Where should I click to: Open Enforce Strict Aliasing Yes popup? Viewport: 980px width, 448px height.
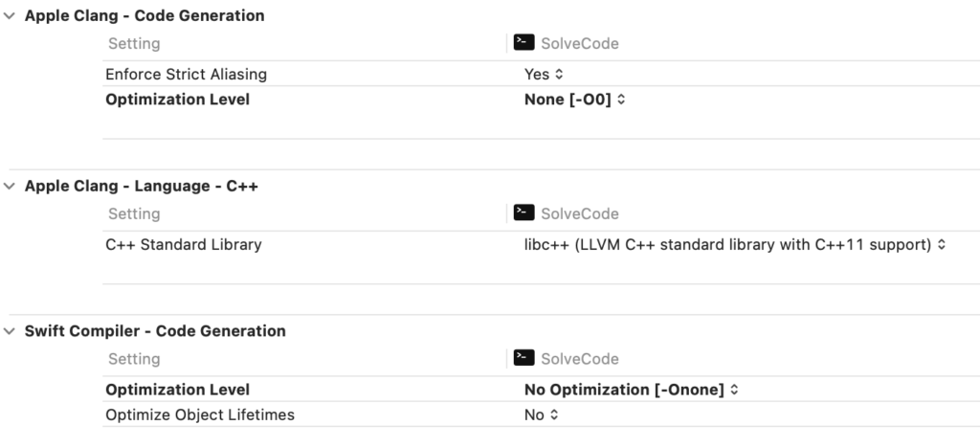(x=544, y=75)
